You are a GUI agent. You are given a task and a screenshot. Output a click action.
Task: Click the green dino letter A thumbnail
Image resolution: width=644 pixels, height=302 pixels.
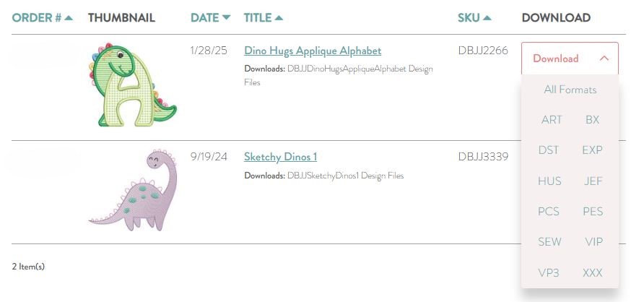[132, 85]
